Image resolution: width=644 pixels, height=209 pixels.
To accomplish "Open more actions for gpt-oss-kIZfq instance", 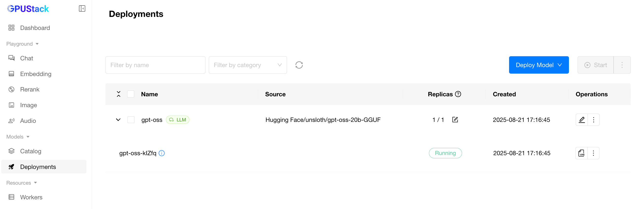I will pyautogui.click(x=593, y=153).
